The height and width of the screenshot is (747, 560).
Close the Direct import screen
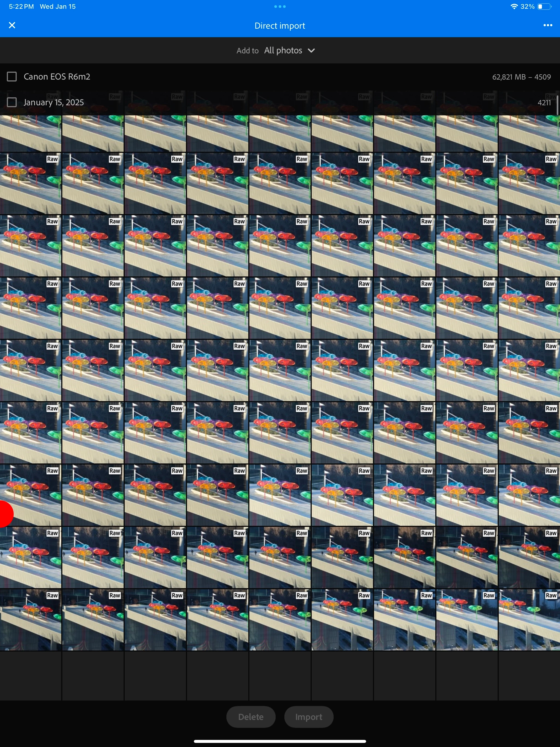pos(12,25)
